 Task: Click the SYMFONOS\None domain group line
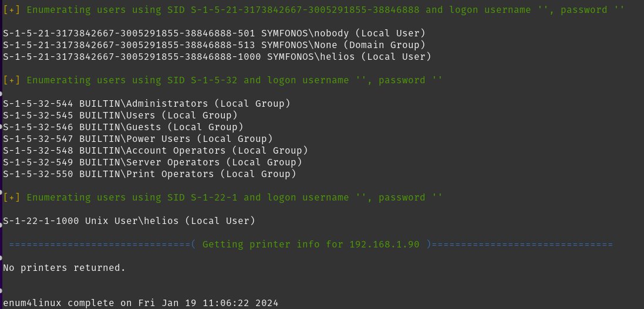[x=214, y=45]
